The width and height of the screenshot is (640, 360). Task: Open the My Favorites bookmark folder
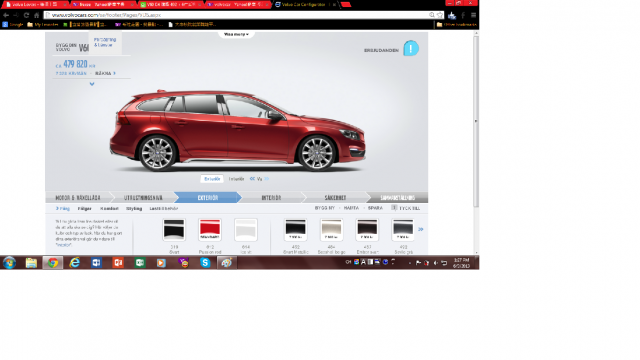(43, 24)
